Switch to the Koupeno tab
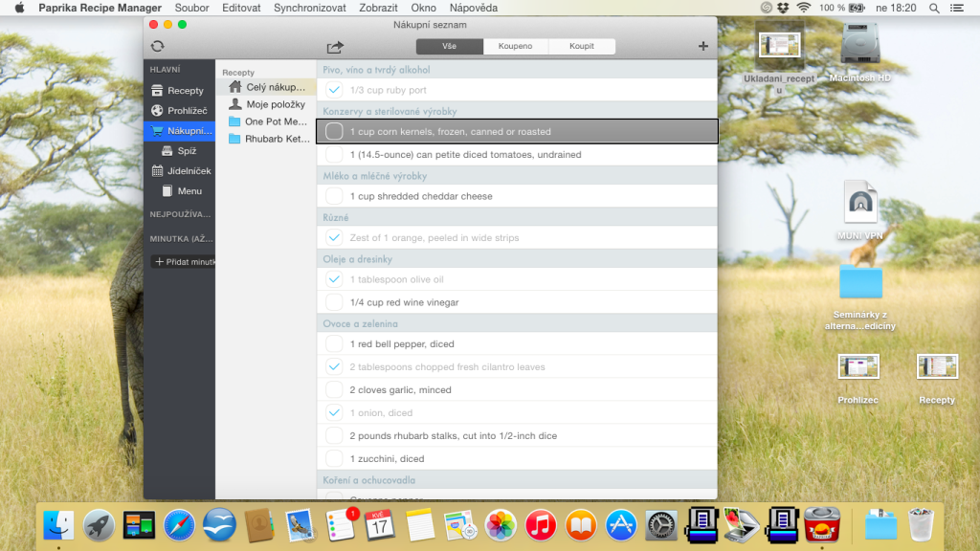The width and height of the screenshot is (980, 551). click(516, 46)
